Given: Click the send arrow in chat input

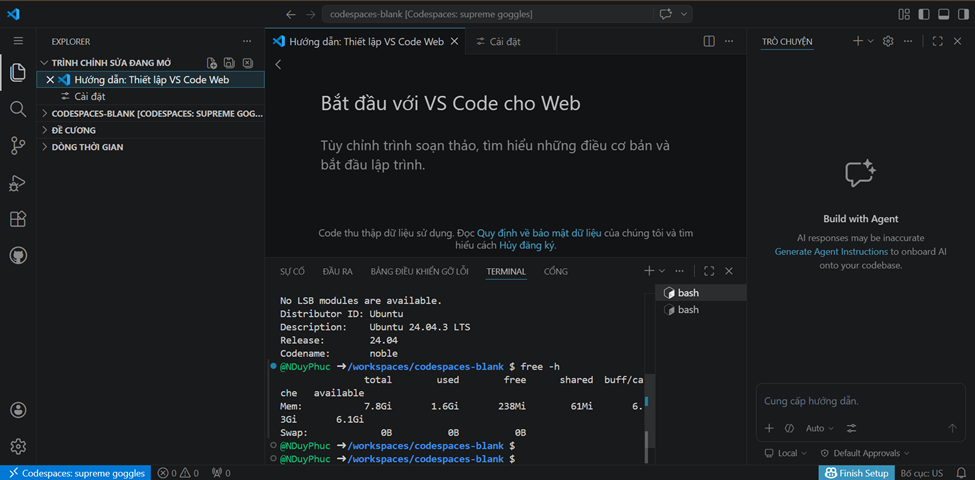Looking at the screenshot, I should (x=951, y=428).
